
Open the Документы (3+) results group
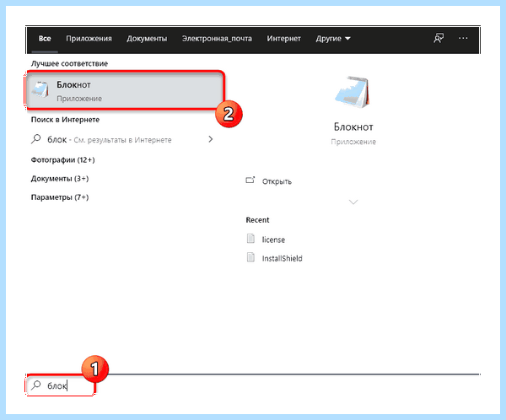pos(60,179)
